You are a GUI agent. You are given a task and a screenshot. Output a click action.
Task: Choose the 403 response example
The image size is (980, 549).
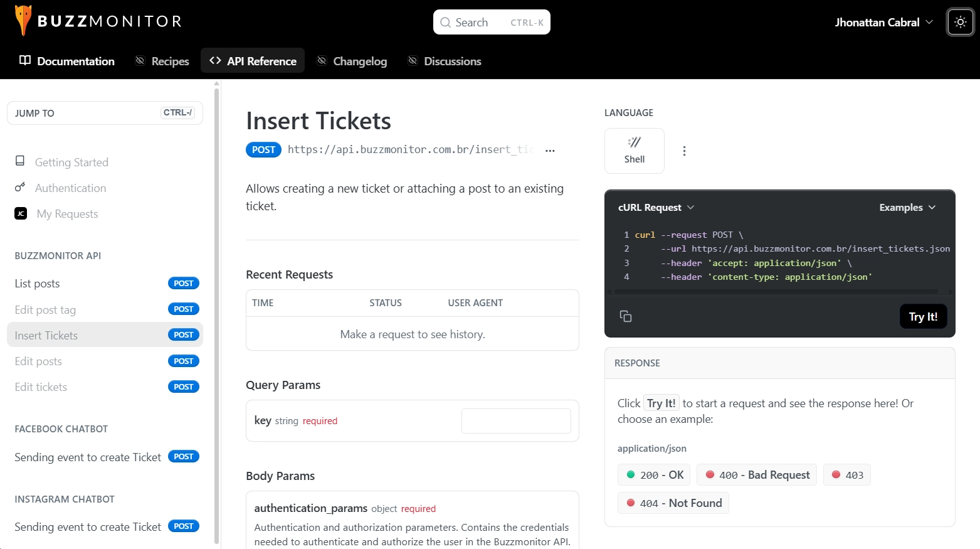(847, 475)
